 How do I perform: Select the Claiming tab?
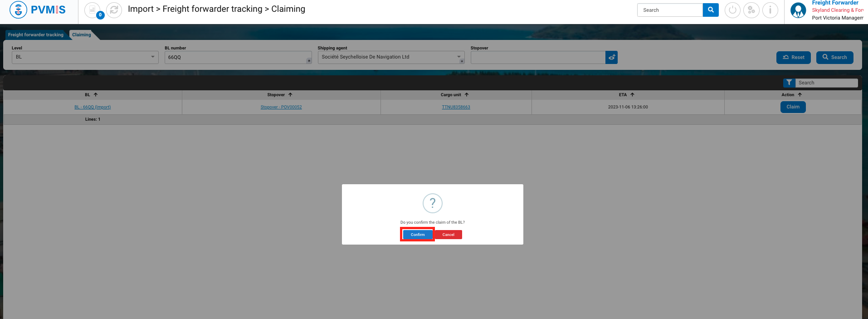click(x=82, y=35)
